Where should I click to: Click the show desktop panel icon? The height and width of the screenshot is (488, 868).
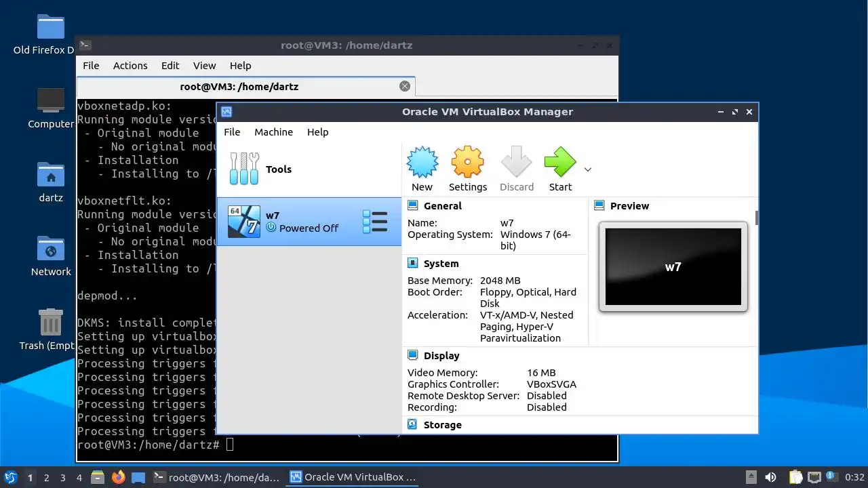tap(138, 477)
